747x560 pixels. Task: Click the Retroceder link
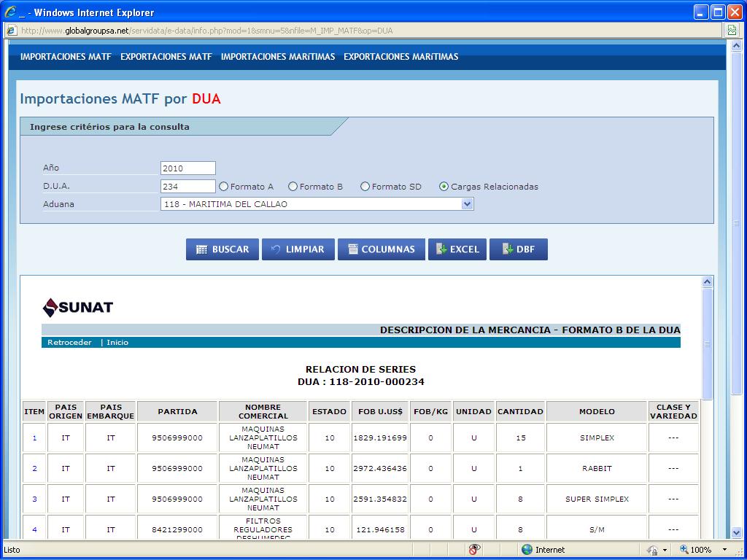(69, 343)
